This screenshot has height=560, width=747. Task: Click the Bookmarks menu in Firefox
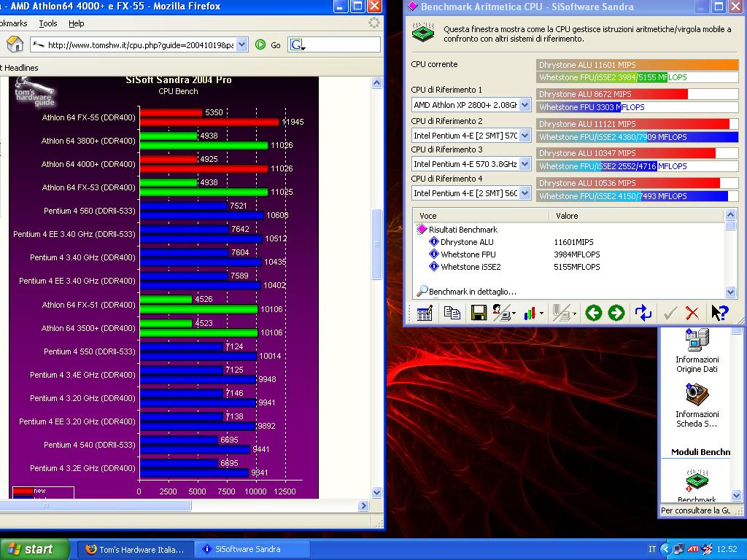pyautogui.click(x=13, y=23)
